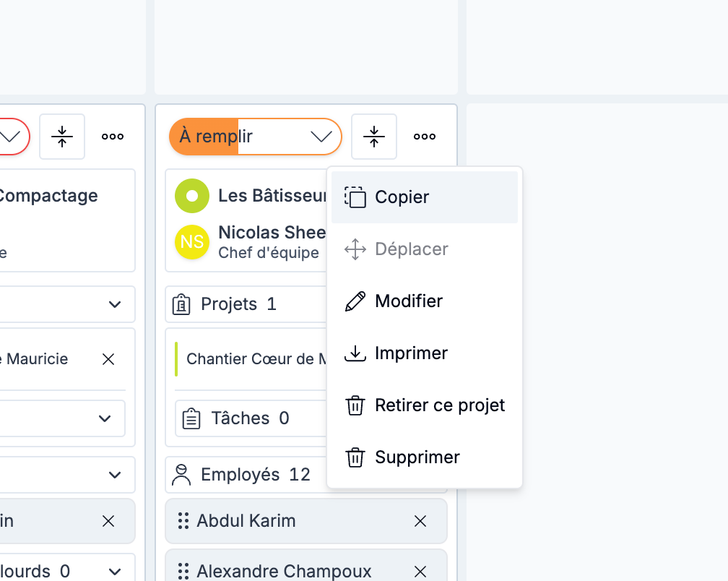Click Retirer ce projet menu entry
This screenshot has width=728, height=581.
click(439, 405)
